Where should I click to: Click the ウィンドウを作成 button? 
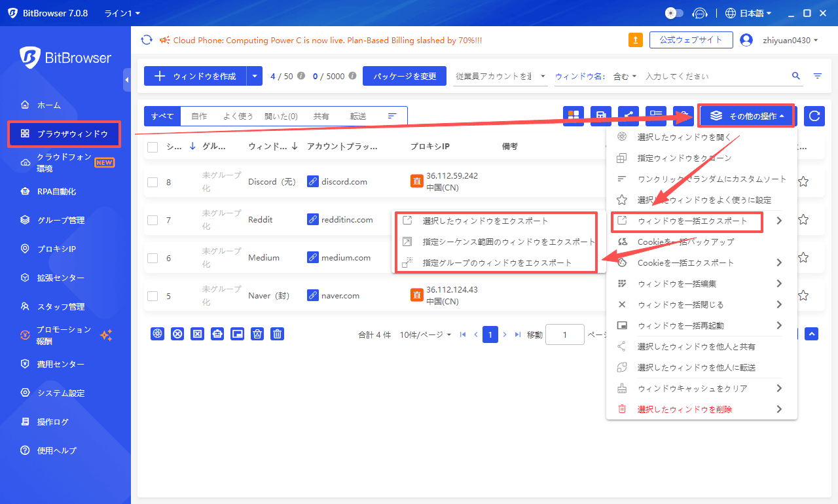pyautogui.click(x=196, y=76)
